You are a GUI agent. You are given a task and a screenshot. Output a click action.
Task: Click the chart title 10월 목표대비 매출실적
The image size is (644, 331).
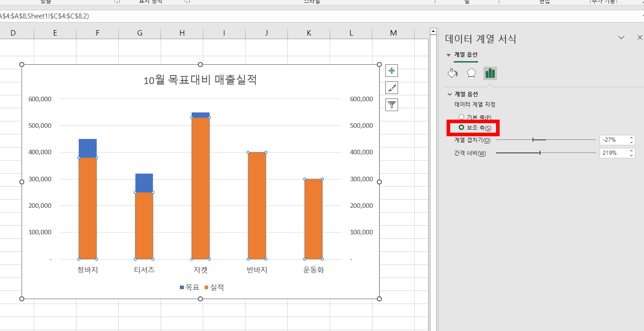click(x=200, y=81)
